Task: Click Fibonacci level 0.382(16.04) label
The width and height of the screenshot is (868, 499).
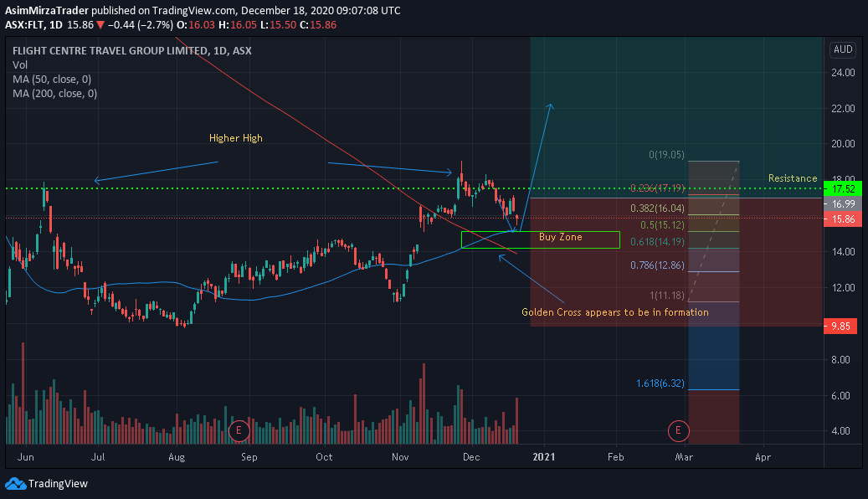Action: (657, 208)
